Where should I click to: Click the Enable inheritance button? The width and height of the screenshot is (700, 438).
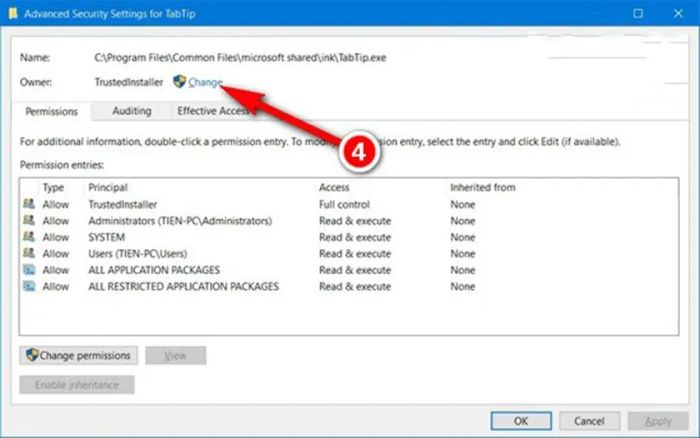(x=77, y=385)
